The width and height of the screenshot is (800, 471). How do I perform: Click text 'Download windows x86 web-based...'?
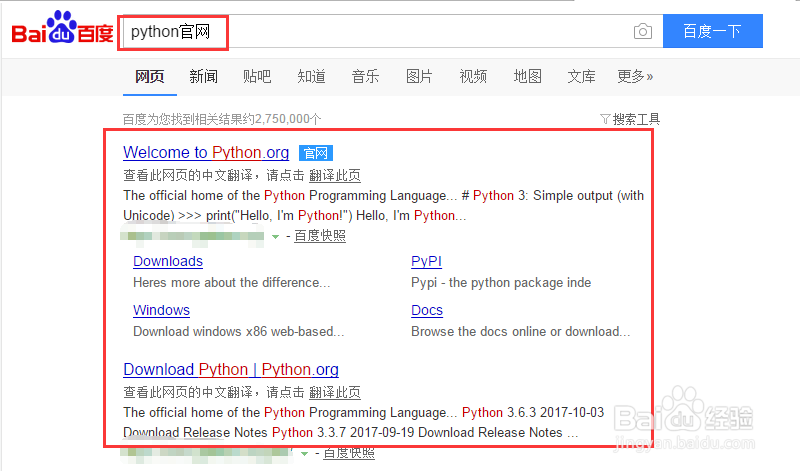239,332
